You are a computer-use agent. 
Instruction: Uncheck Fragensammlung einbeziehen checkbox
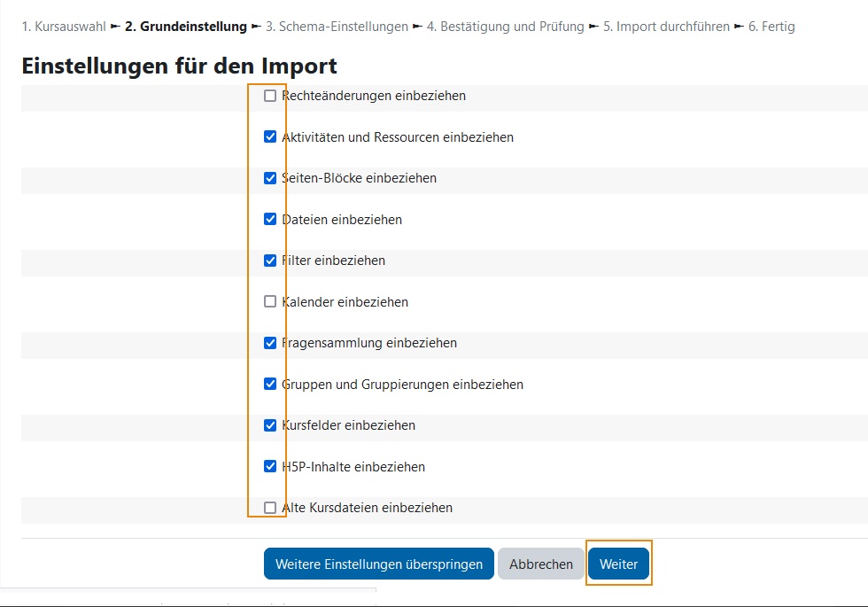click(270, 344)
